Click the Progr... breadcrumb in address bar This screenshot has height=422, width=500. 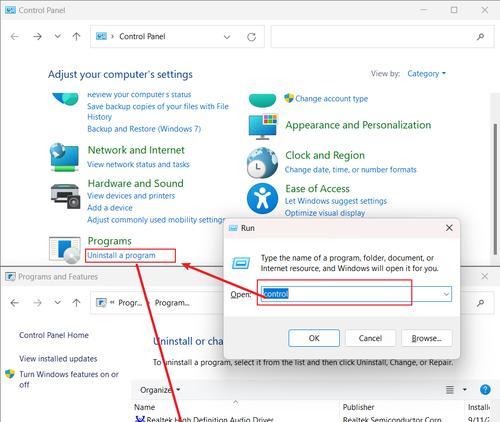click(x=130, y=303)
